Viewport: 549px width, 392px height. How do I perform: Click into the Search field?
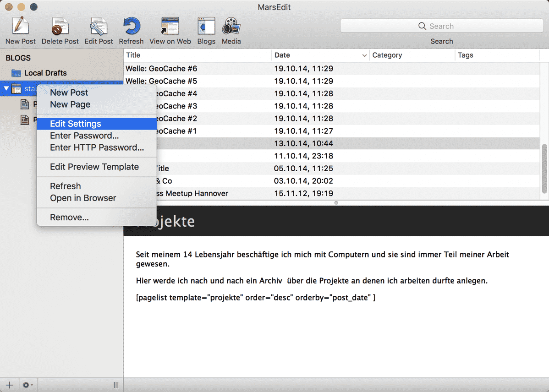coord(441,26)
